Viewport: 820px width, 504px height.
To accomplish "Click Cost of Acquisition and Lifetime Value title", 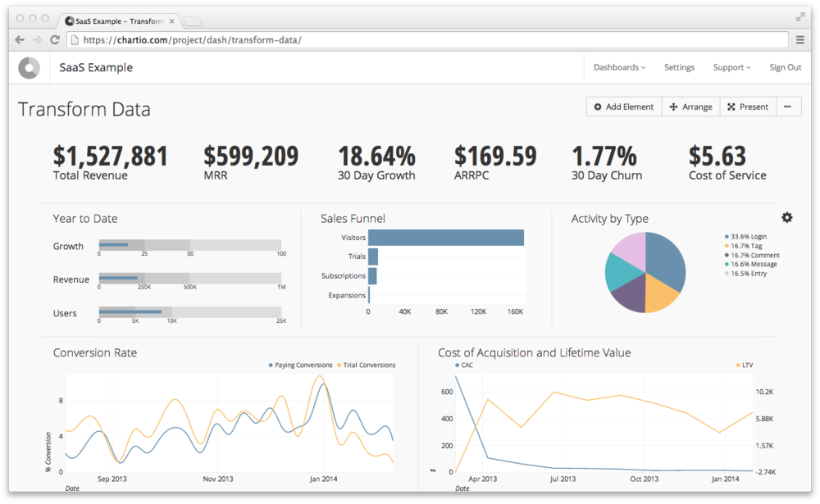I will [535, 352].
